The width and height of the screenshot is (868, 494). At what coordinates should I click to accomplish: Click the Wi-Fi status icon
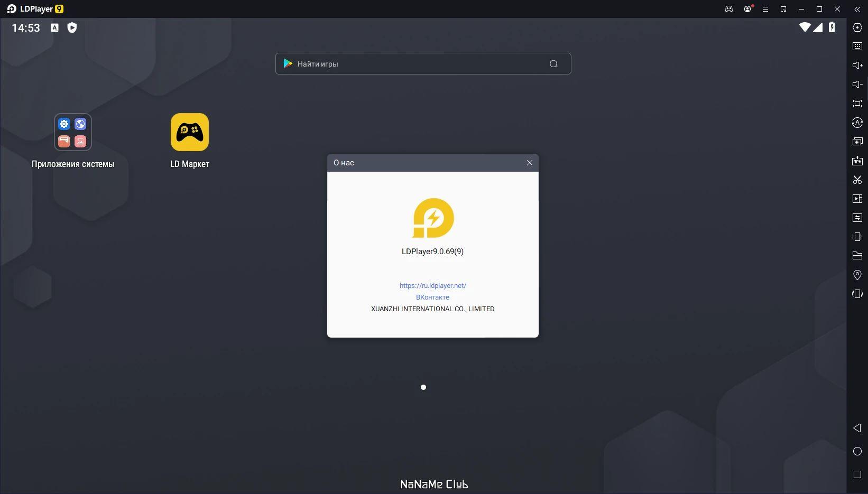click(805, 27)
